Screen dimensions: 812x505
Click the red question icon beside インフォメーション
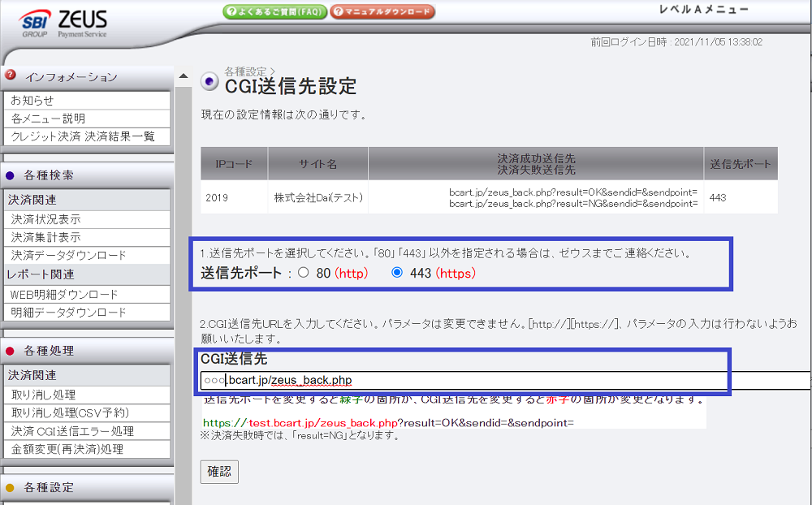tap(10, 76)
